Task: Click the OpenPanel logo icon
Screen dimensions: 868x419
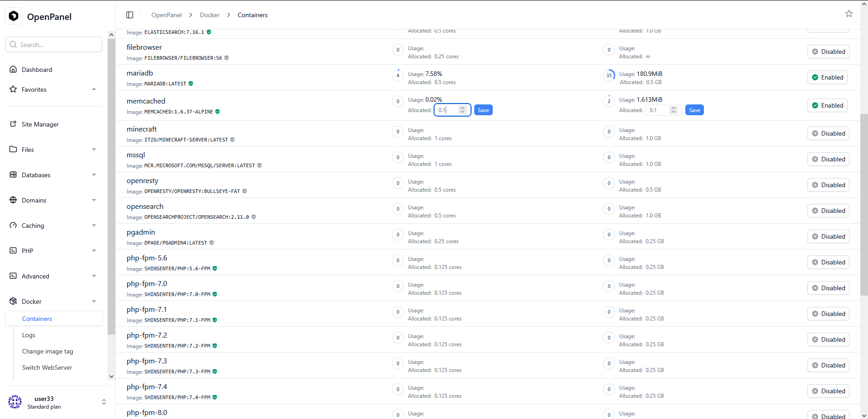Action: click(x=14, y=16)
